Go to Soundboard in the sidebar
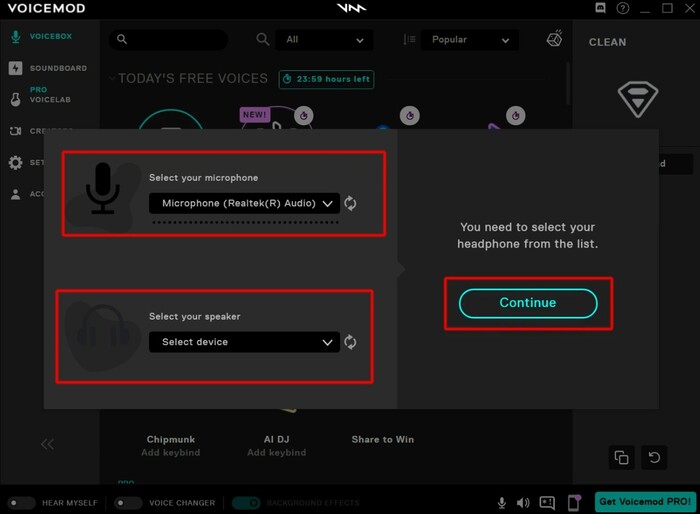Screen dimensions: 700x514 tap(57, 68)
